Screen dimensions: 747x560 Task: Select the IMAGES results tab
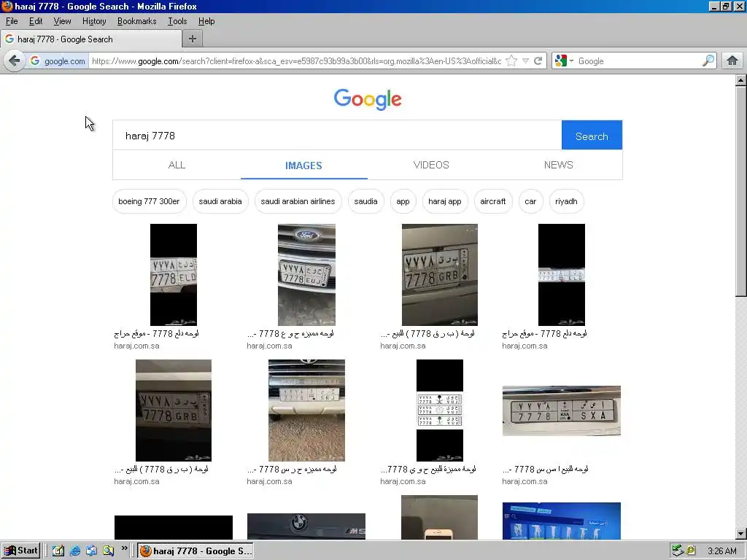tap(304, 166)
